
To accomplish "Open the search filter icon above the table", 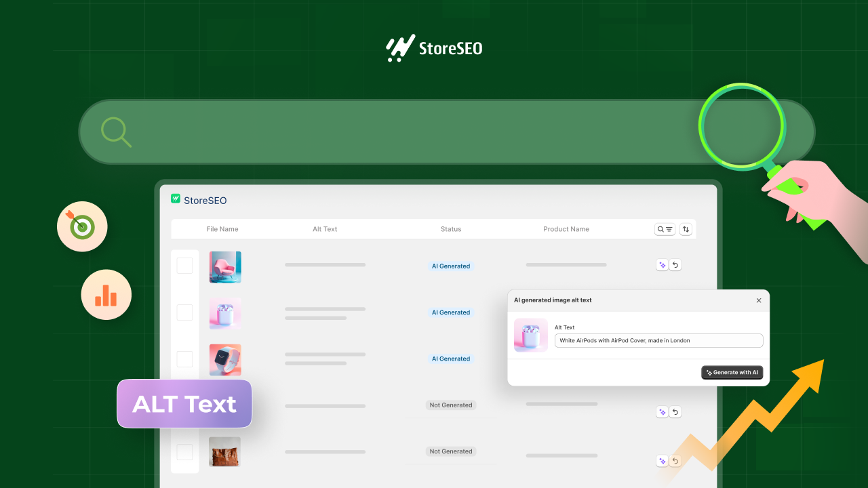I will [x=665, y=229].
